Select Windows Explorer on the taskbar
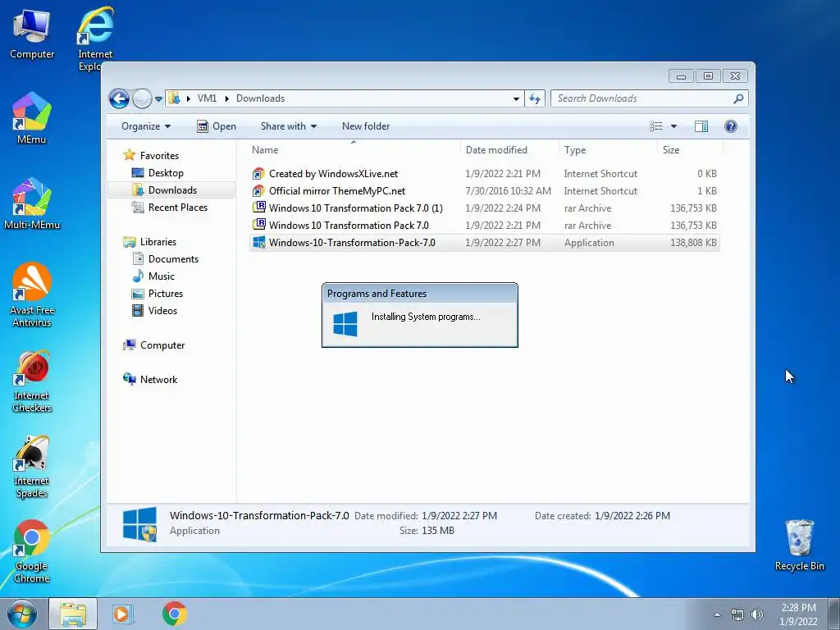840x630 pixels. coord(73,614)
